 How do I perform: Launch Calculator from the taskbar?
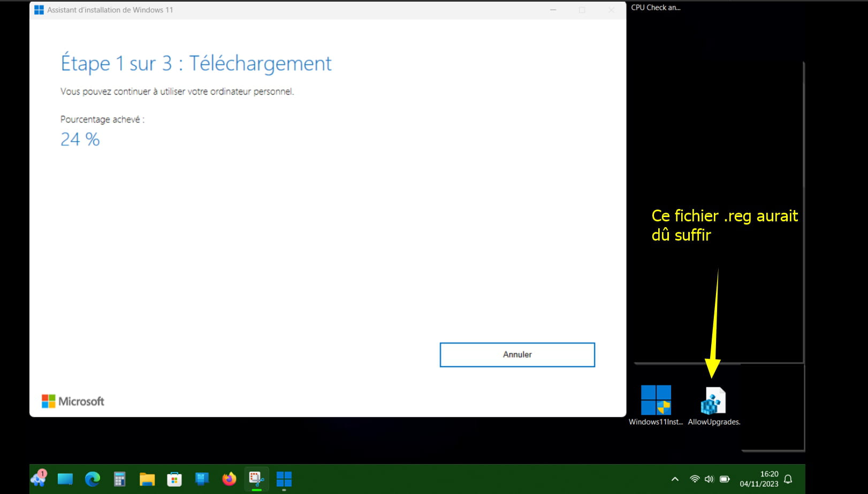click(120, 479)
